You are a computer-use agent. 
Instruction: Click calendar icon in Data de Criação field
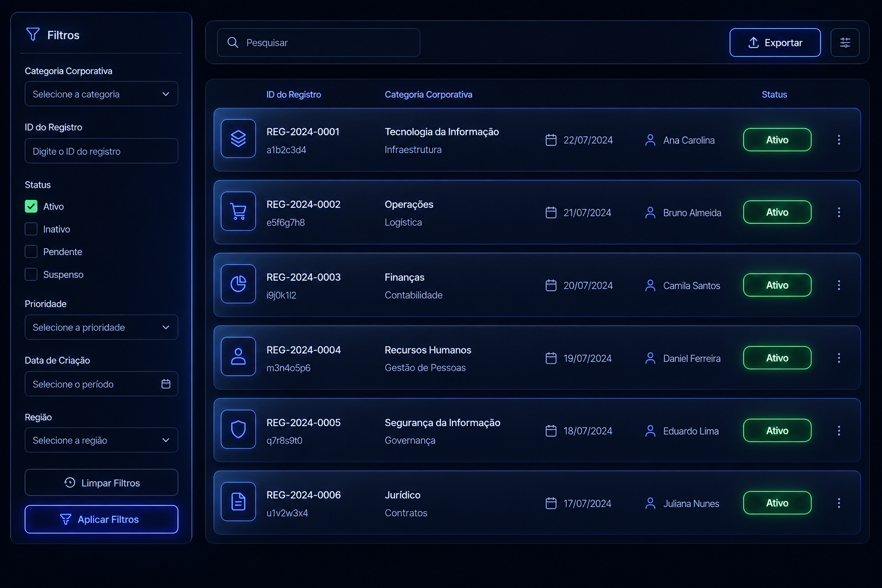click(x=166, y=384)
